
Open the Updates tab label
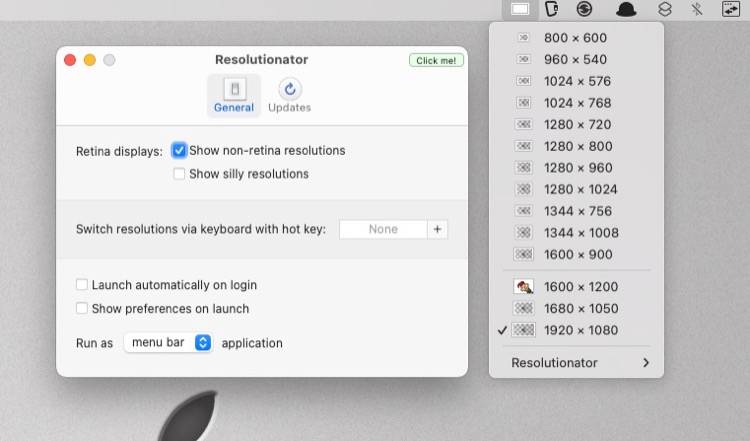[x=289, y=108]
